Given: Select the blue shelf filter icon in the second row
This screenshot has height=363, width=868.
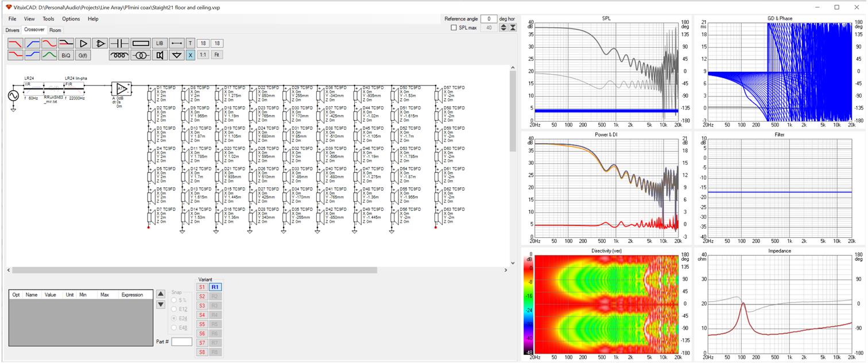Looking at the screenshot, I should [x=32, y=55].
